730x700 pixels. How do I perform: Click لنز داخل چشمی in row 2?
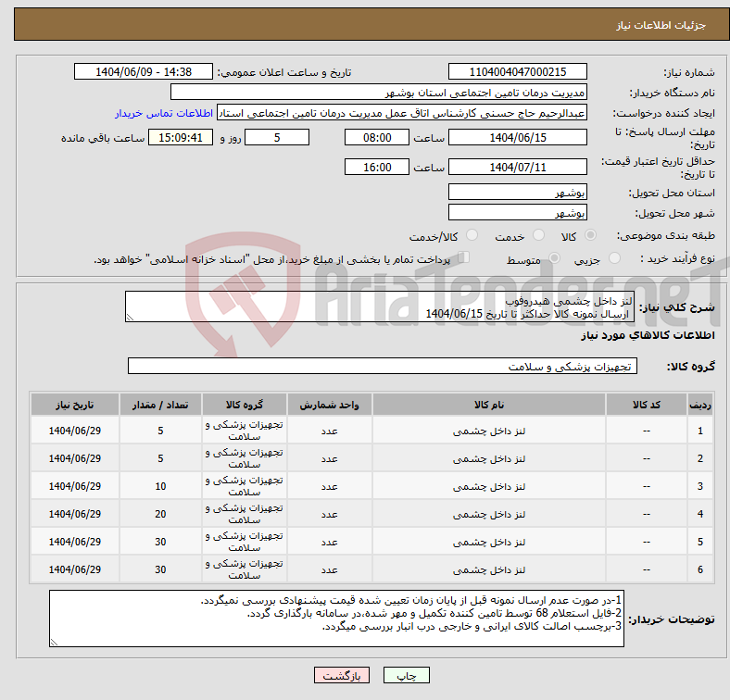point(489,459)
